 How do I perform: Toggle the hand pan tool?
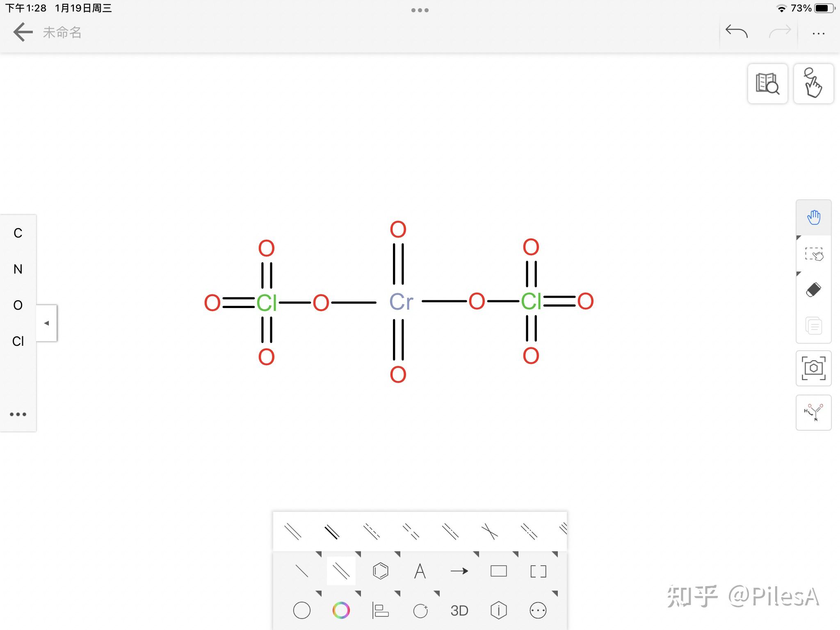[814, 217]
